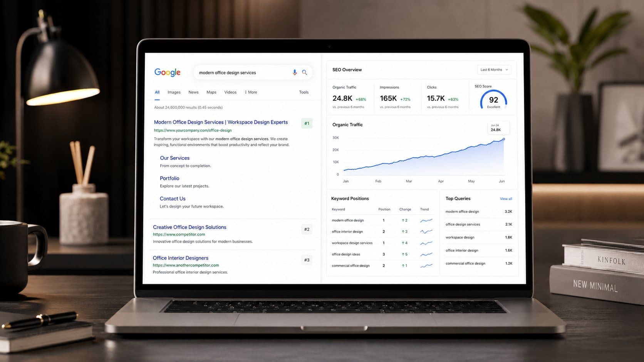
Task: Open the Videos tab
Action: pyautogui.click(x=230, y=92)
